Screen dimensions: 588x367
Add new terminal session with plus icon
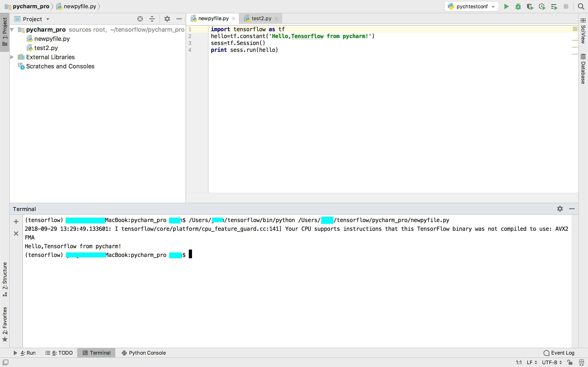(x=16, y=222)
